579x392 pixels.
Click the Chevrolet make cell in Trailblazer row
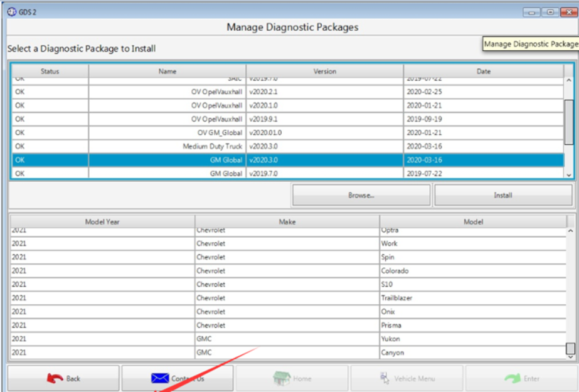[287, 299]
